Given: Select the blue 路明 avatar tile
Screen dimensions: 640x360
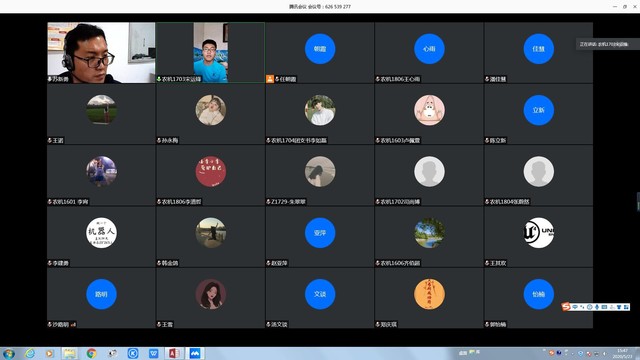Looking at the screenshot, I should click(x=101, y=294).
